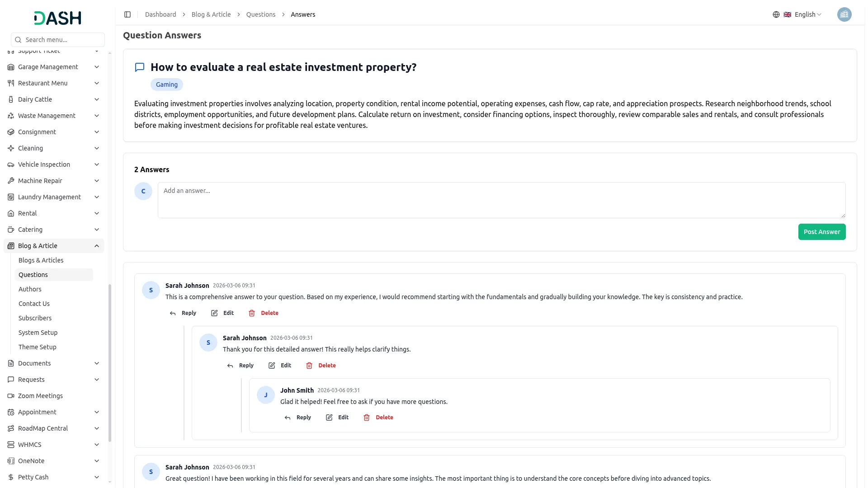Go to Subscribers in the sidebar

pos(35,318)
